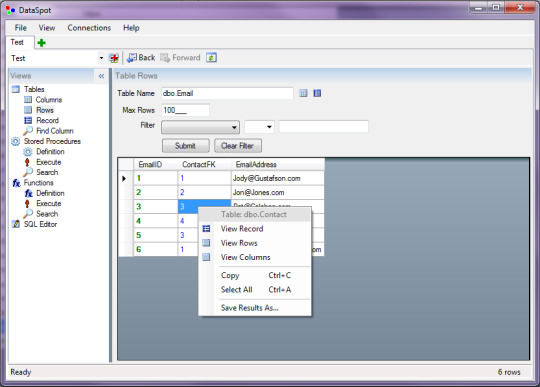Open the Connections menu
This screenshot has width=540, height=387.
[x=89, y=28]
